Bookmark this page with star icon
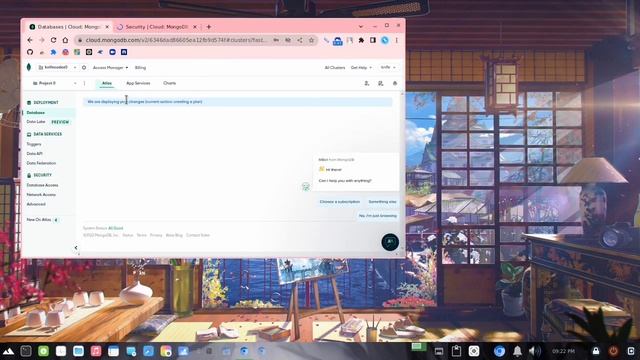 [x=311, y=40]
